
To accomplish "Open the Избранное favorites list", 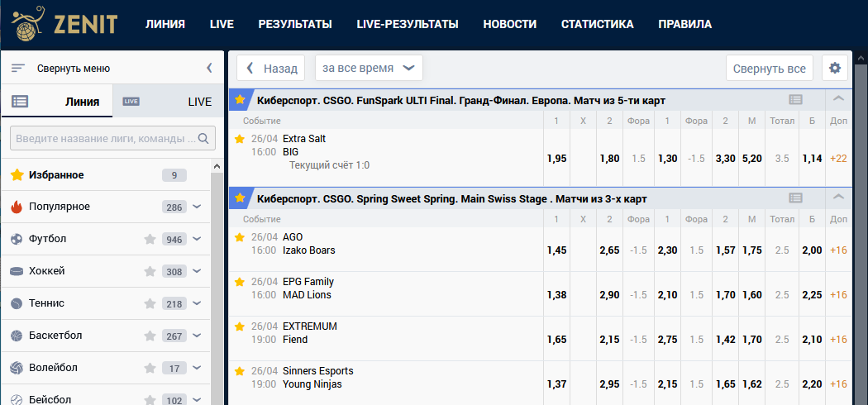I will 107,175.
